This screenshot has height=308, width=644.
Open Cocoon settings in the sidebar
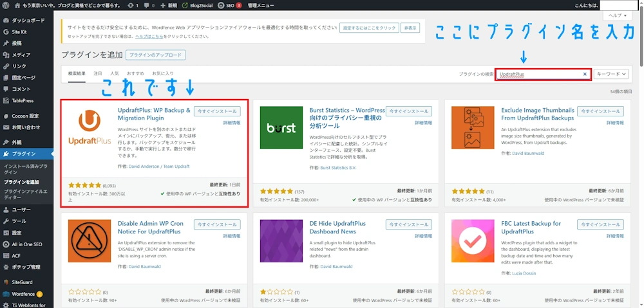[26, 116]
